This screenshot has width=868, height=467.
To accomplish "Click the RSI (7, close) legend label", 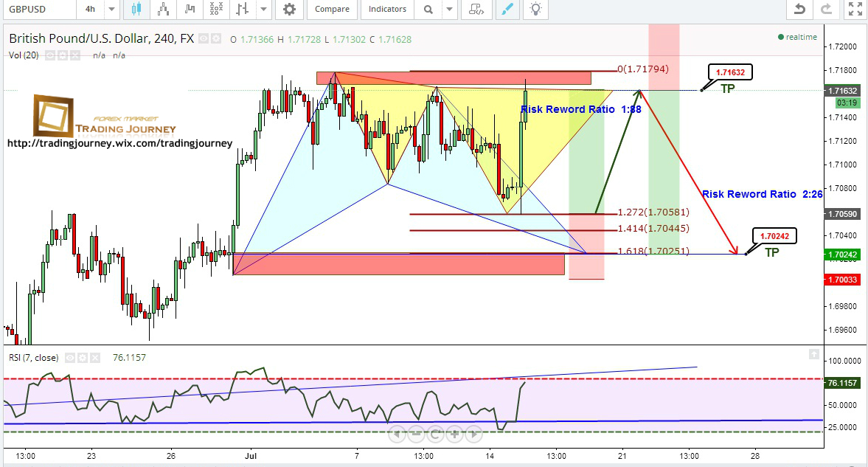I will tap(33, 358).
